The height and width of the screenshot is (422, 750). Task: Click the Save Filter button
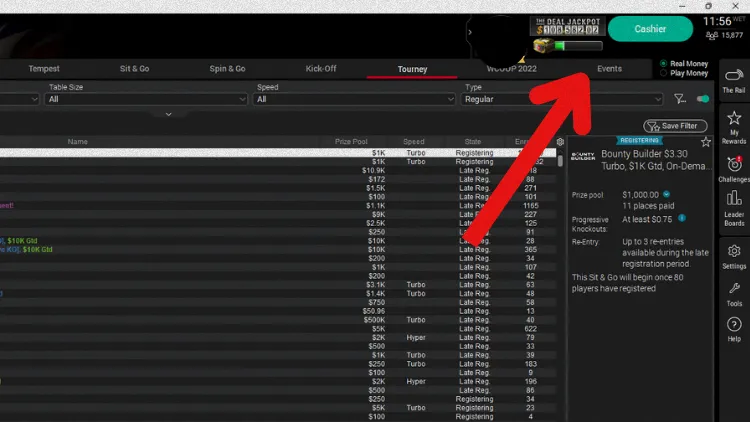677,126
